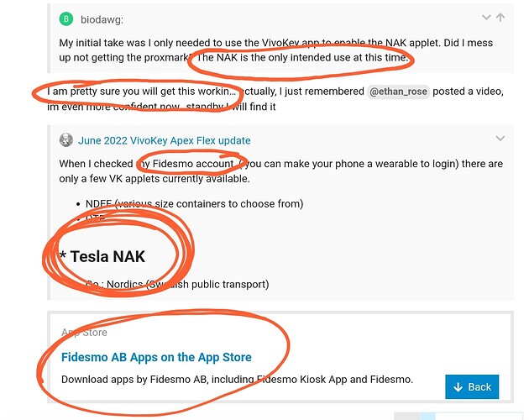Click biodawg username in quote header
Image resolution: width=529 pixels, height=420 pixels.
[102, 20]
